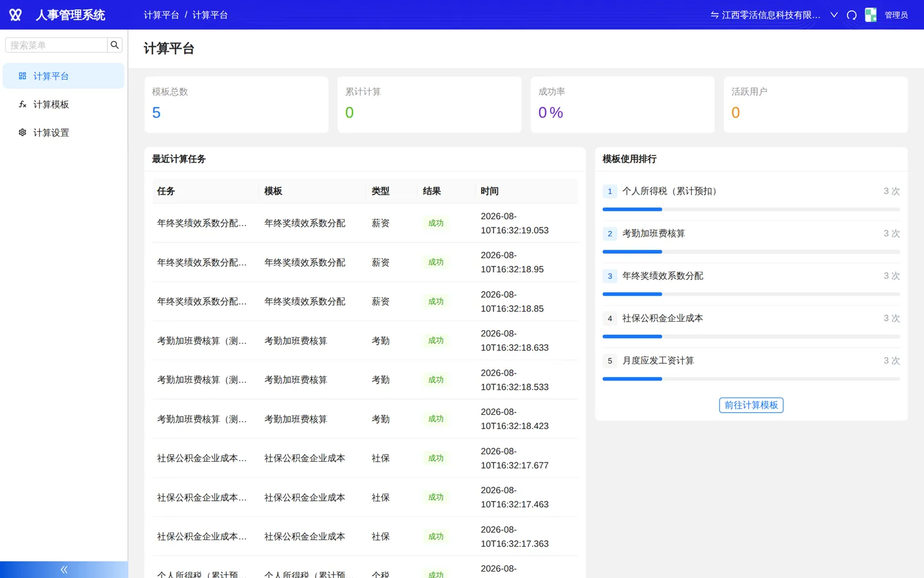Click the 模板使用排行 panel heading
Viewport: 924px width, 578px height.
click(629, 159)
